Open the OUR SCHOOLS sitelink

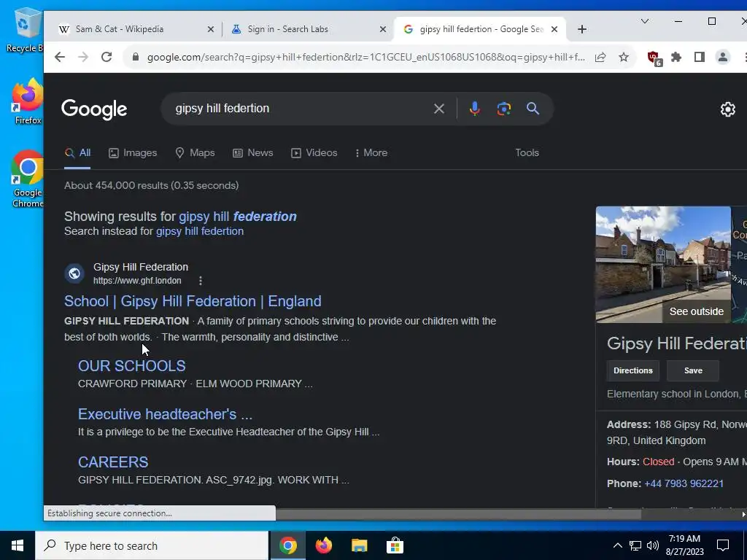coord(131,366)
